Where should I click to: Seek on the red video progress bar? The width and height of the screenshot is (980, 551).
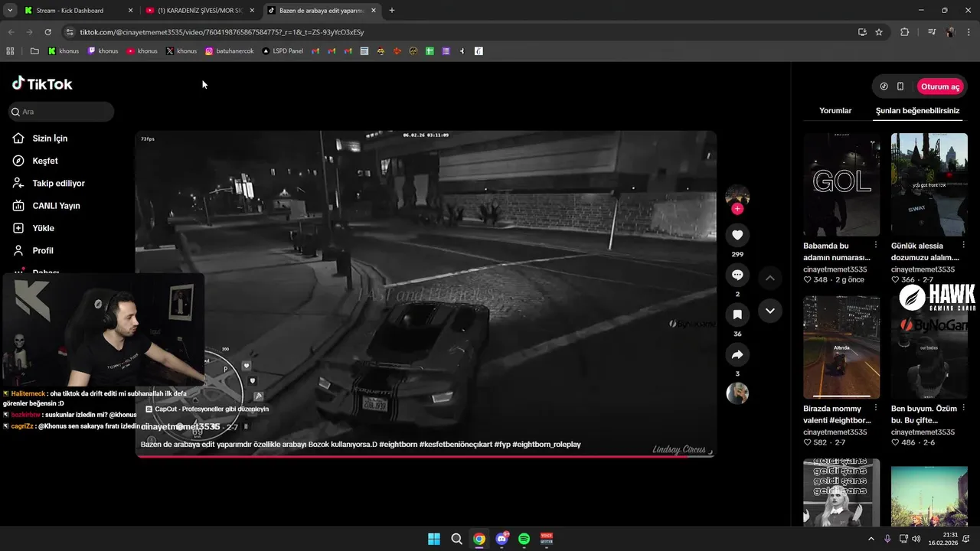click(426, 456)
